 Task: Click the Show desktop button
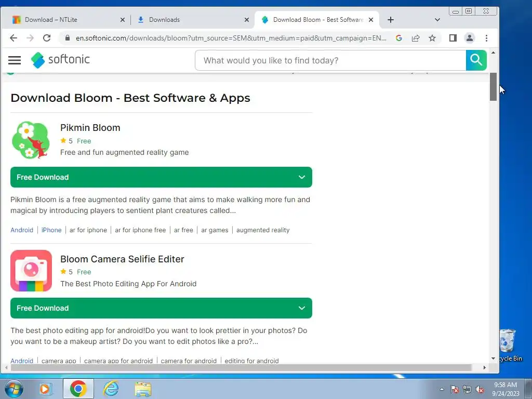coord(528,389)
